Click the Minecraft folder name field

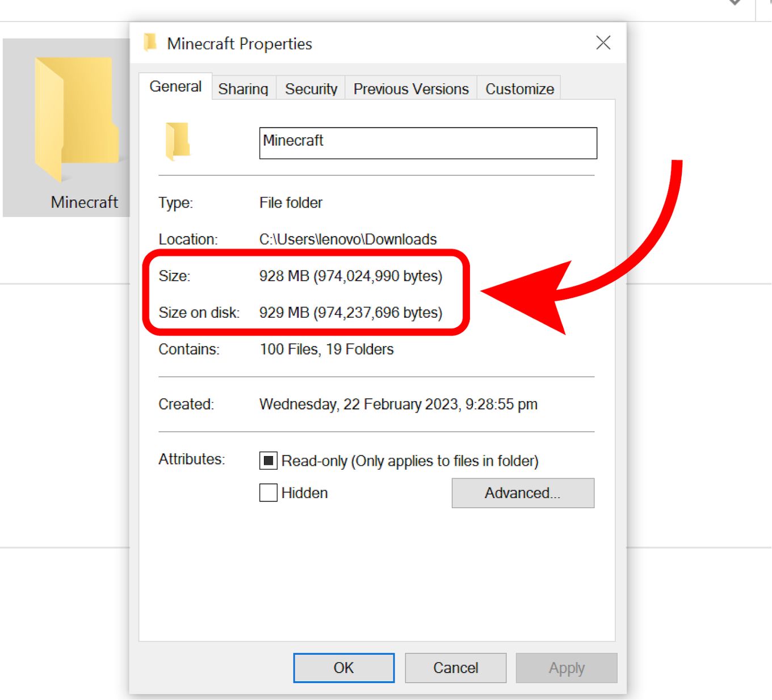[428, 143]
